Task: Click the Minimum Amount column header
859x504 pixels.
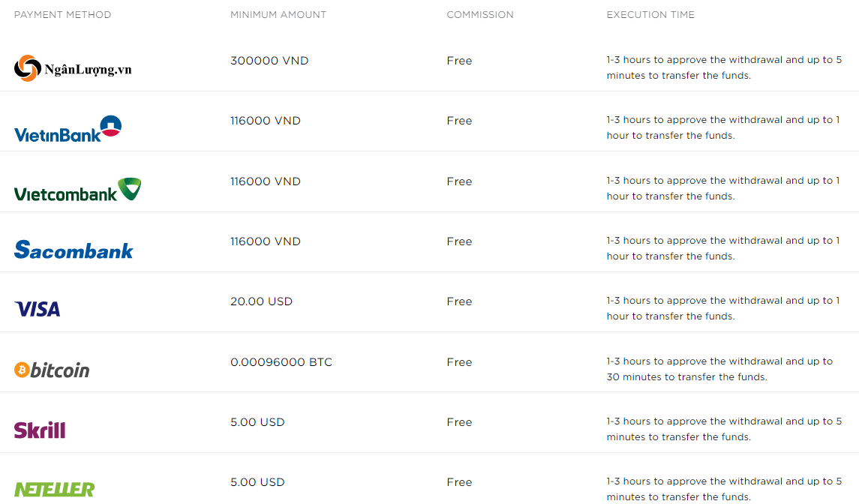Action: 278,15
